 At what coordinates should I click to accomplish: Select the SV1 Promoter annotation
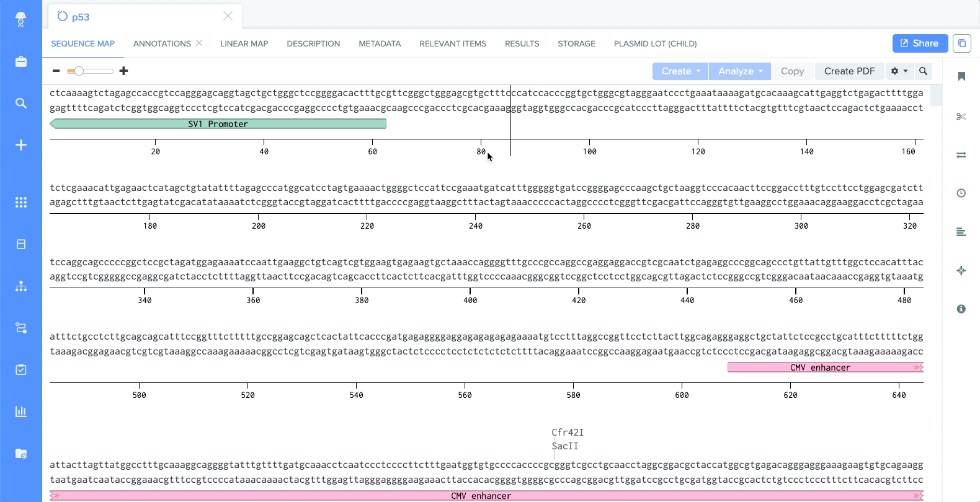pyautogui.click(x=218, y=124)
